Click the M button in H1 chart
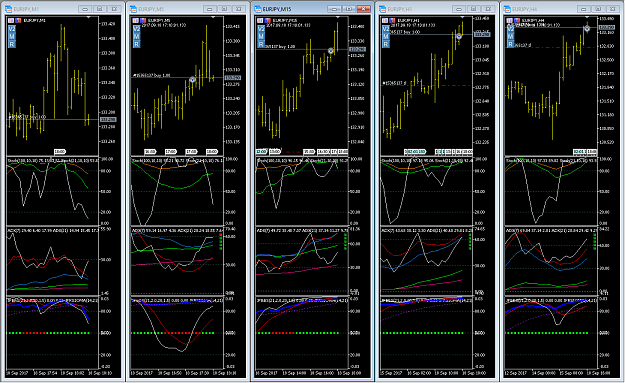The height and width of the screenshot is (383, 625). (386, 36)
